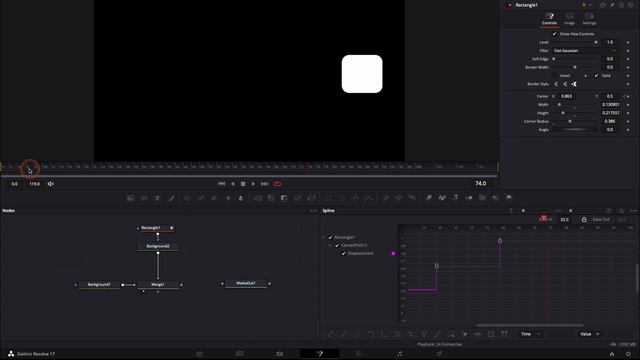640x360 pixels.
Task: Open the Nodes panel three-dot options menu
Action: (x=313, y=211)
